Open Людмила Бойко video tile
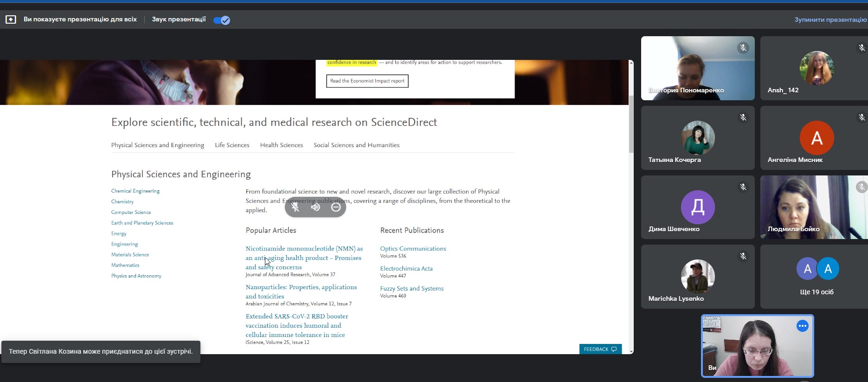868x382 pixels. pyautogui.click(x=814, y=207)
